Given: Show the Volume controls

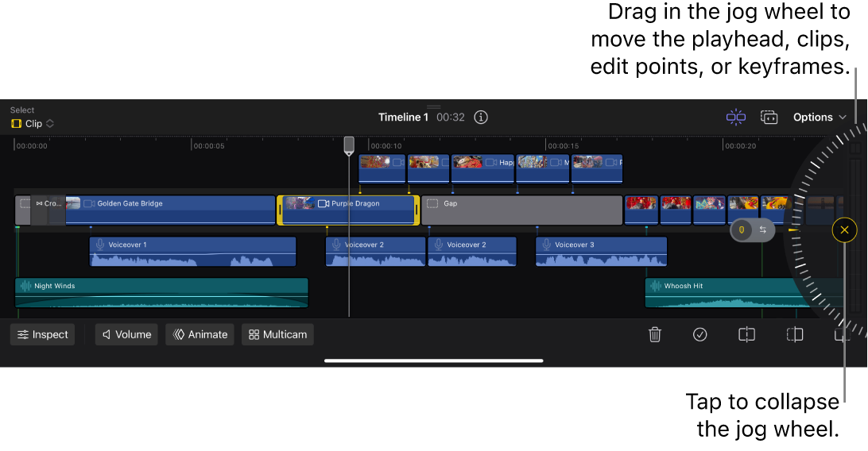Looking at the screenshot, I should pyautogui.click(x=126, y=335).
